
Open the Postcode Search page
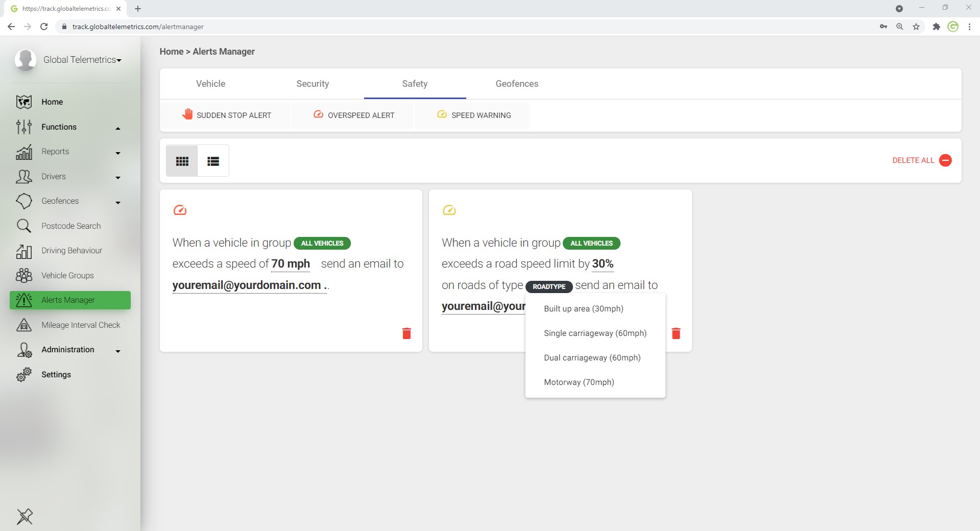[70, 226]
